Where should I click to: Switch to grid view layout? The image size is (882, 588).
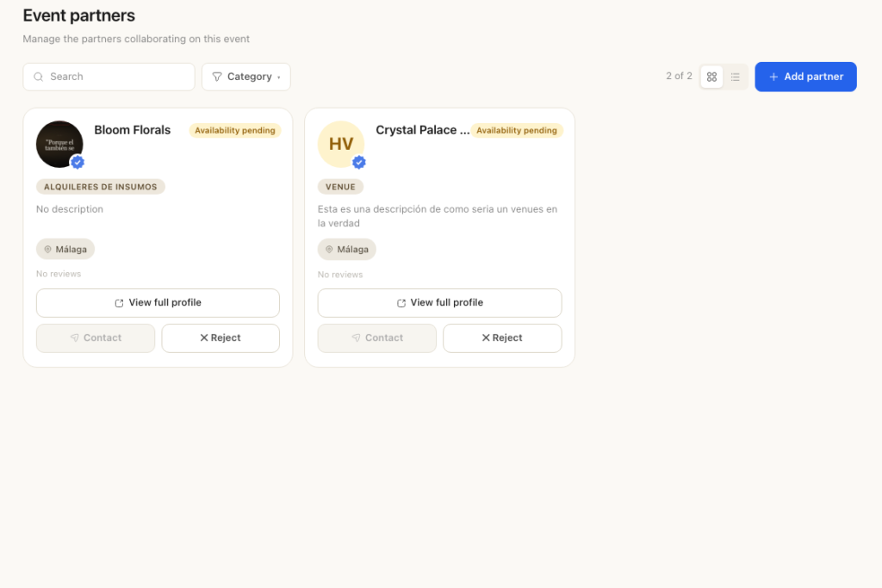pyautogui.click(x=711, y=77)
